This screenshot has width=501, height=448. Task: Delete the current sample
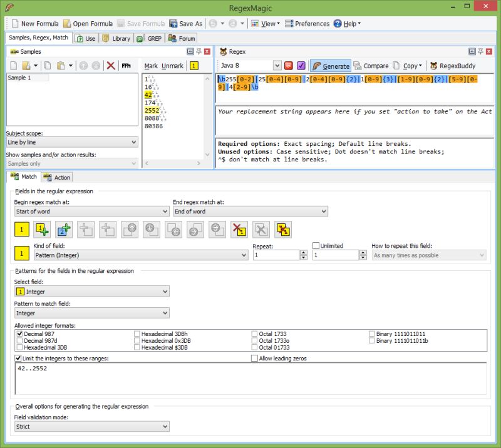(x=110, y=64)
